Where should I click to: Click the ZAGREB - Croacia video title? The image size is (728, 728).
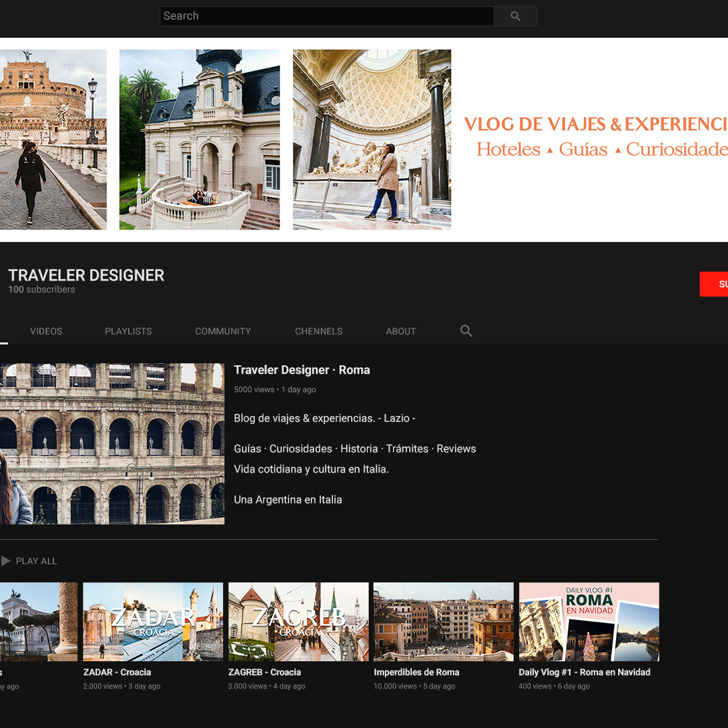click(x=265, y=672)
